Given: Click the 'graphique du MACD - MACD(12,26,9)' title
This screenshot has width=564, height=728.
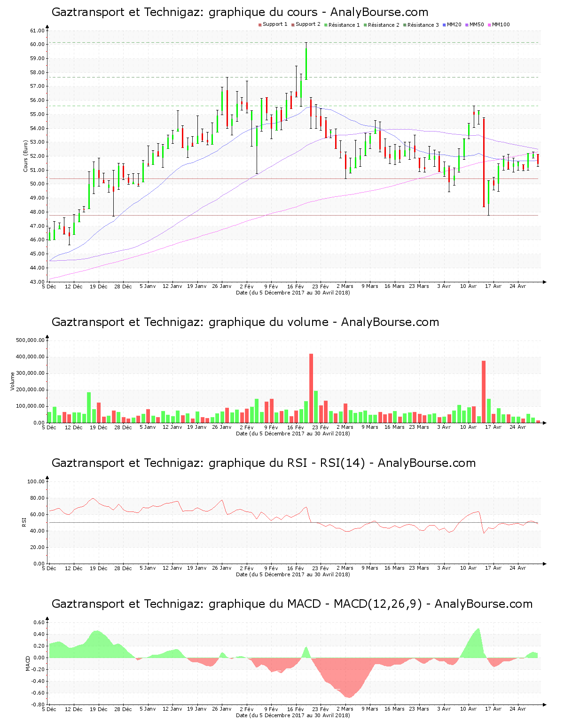Looking at the screenshot, I should point(292,604).
